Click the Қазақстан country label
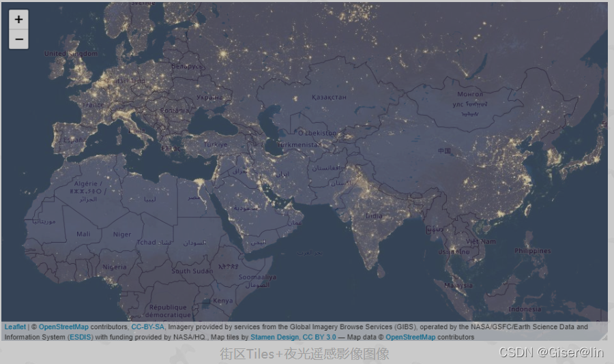This screenshot has height=364, width=614. point(329,97)
